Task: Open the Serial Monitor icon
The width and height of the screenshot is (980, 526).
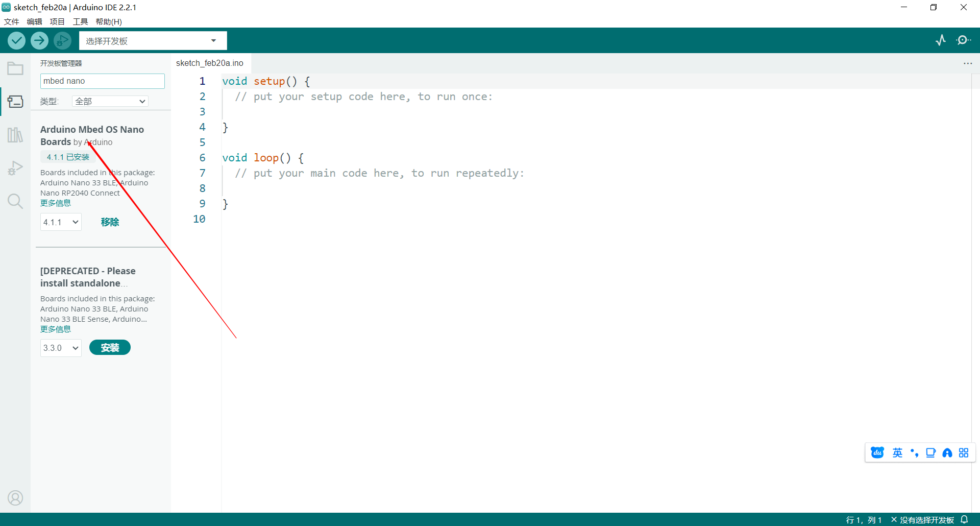Action: coord(963,40)
